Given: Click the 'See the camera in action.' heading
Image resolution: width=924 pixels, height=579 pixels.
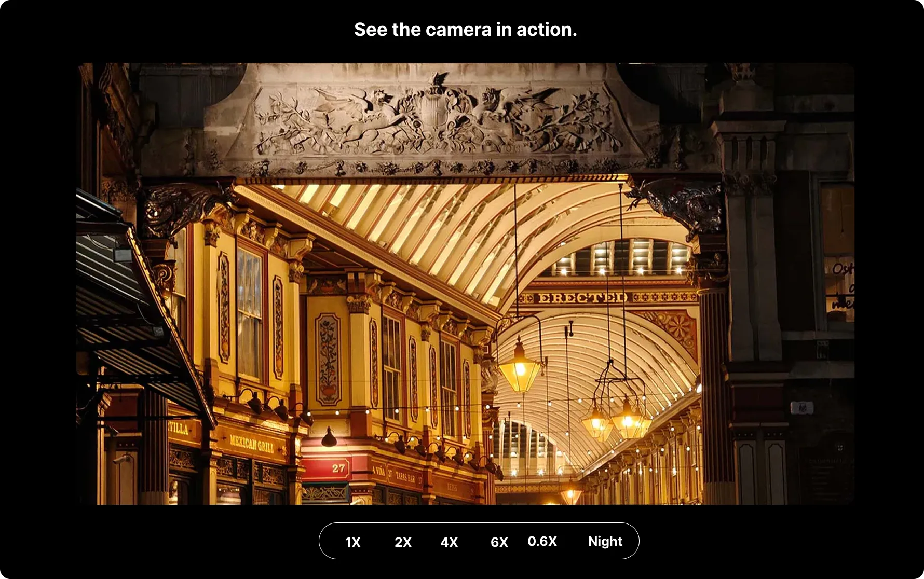Looking at the screenshot, I should 465,30.
